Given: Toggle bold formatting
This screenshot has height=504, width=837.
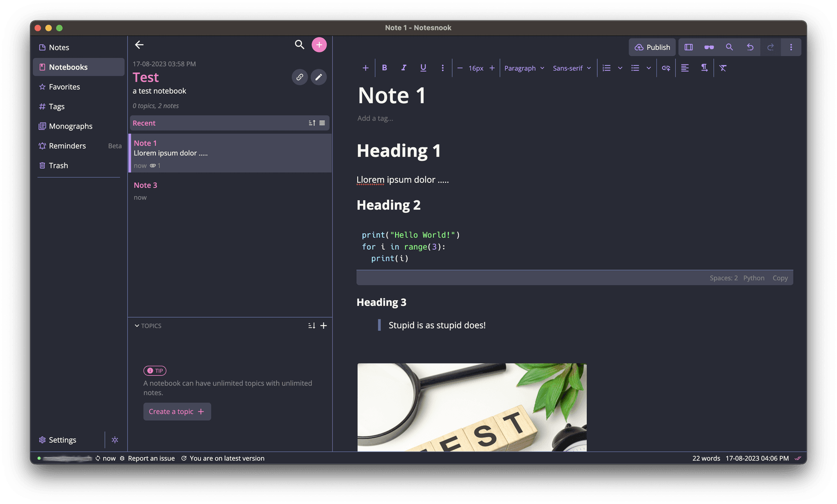Looking at the screenshot, I should click(385, 68).
